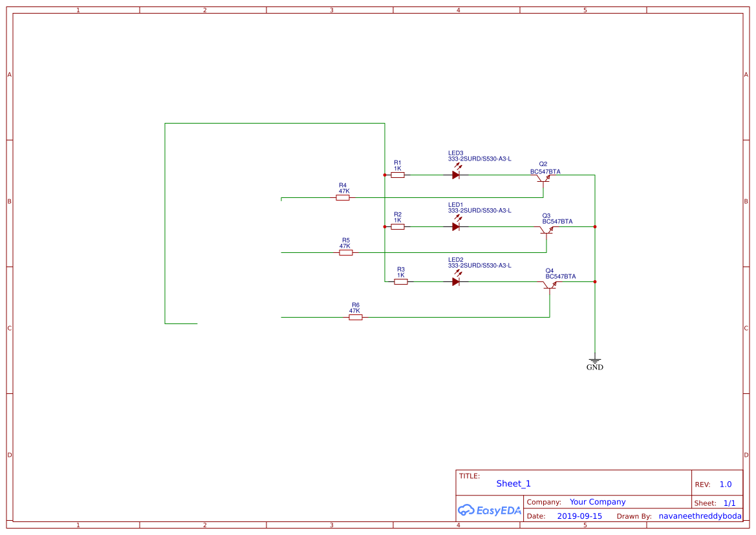This screenshot has width=756, height=535.
Task: Select the resistor R6 symbol
Action: (355, 317)
